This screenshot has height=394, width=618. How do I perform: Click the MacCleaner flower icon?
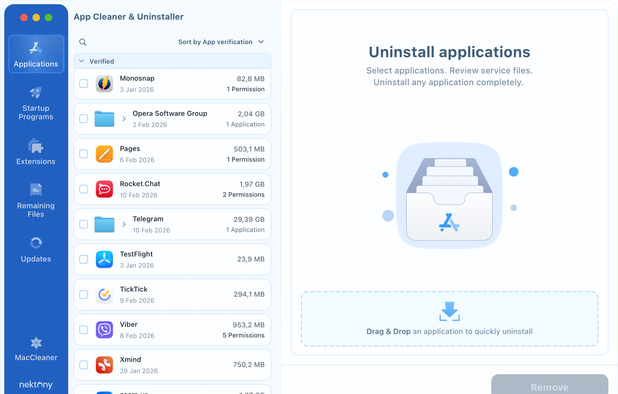36,343
